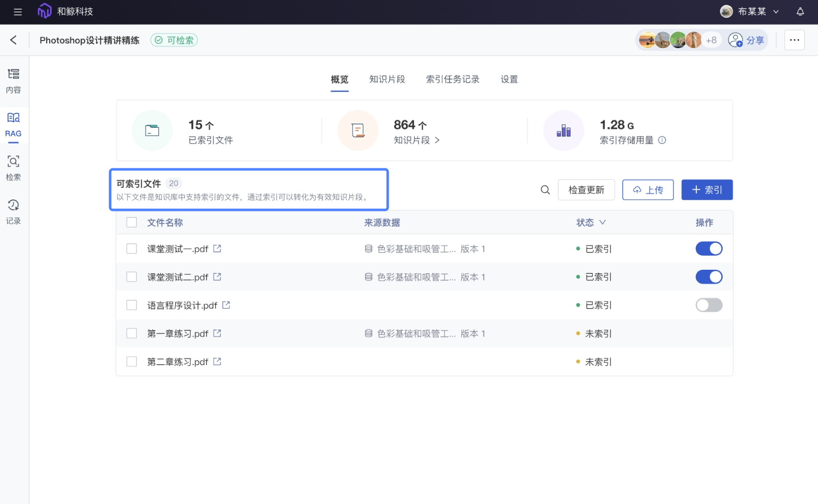Viewport: 818px width, 504px height.
Task: Select the 检索 icon in the left sidebar
Action: click(13, 168)
